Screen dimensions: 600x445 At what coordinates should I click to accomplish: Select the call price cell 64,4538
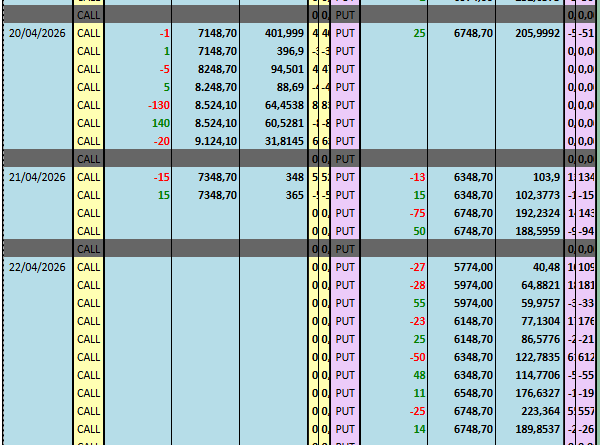274,105
